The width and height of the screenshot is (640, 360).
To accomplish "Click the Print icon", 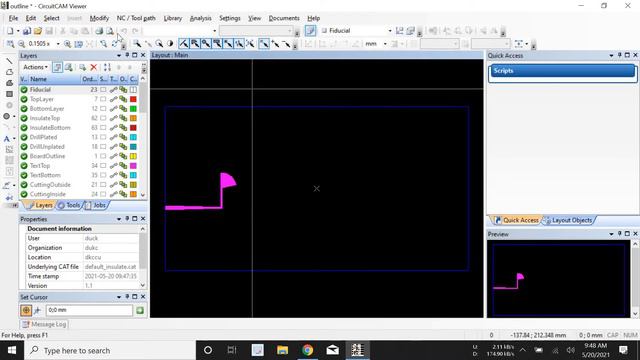I will [x=99, y=31].
